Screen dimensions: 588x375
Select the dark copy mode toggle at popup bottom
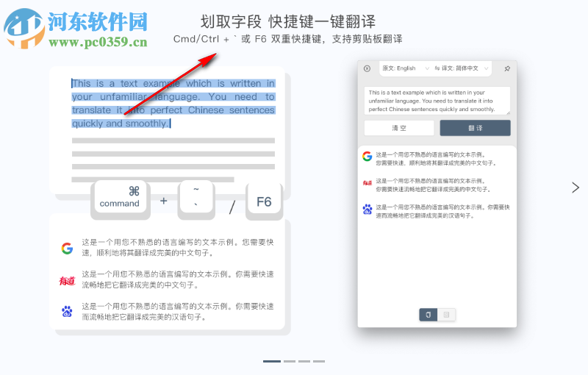[x=429, y=315]
